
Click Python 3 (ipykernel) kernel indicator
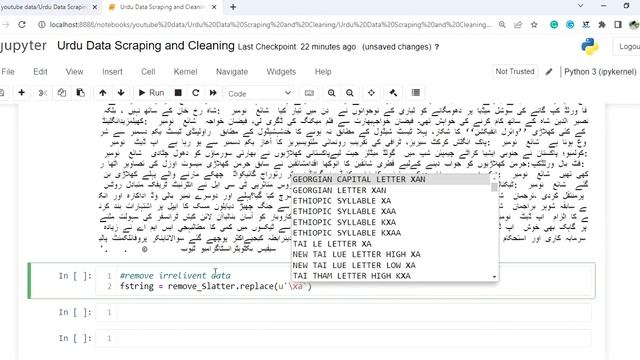point(600,72)
